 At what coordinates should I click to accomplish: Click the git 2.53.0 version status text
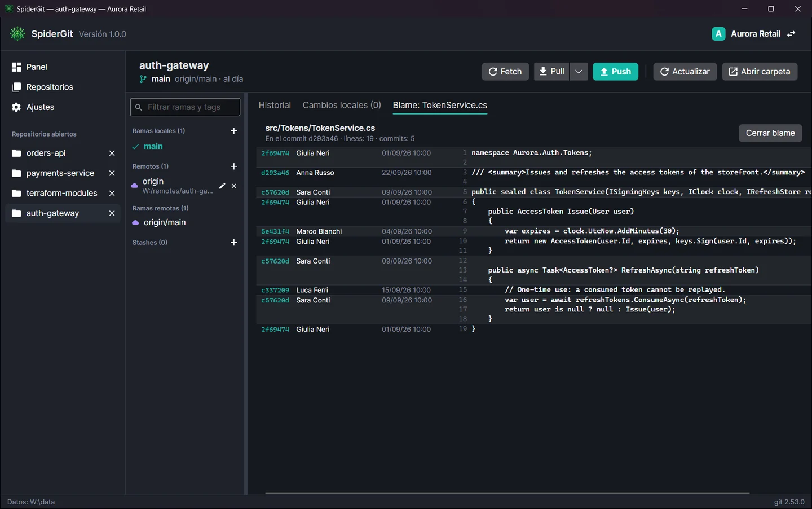(x=789, y=502)
